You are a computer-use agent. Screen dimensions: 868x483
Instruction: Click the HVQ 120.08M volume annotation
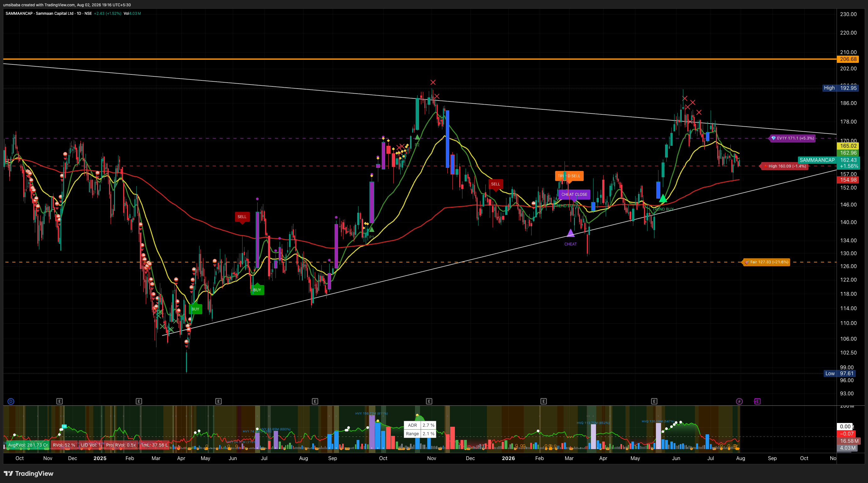pos(658,421)
